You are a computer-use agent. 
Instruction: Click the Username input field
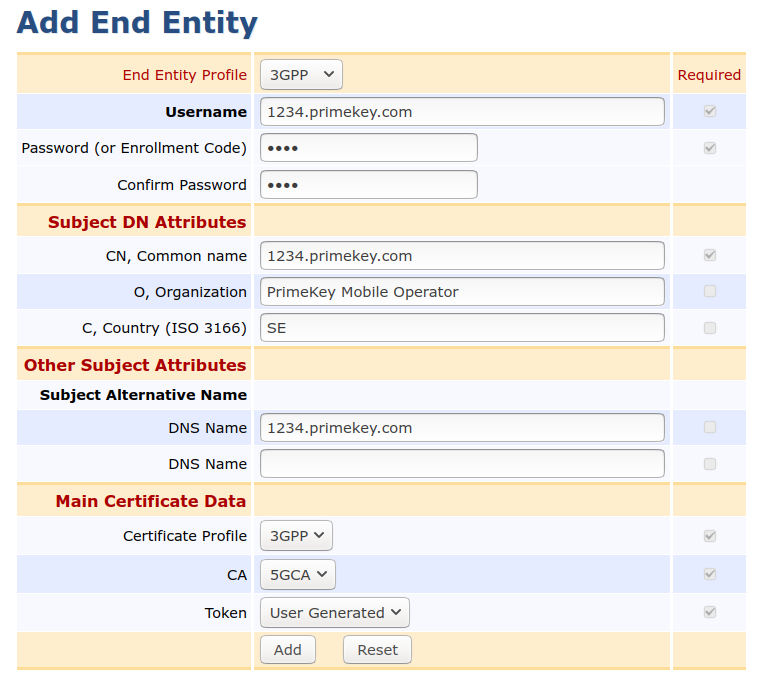pyautogui.click(x=462, y=112)
